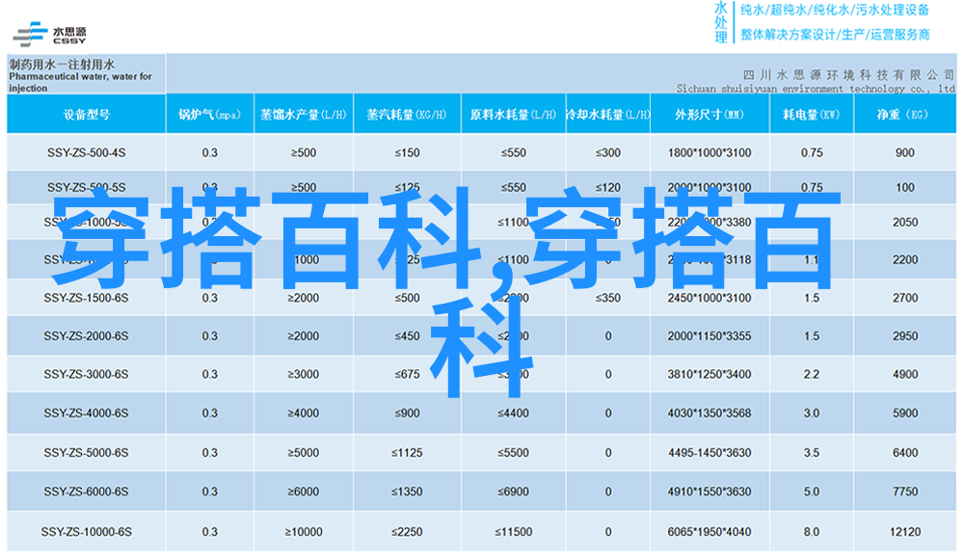Click steam consumption ≤1350
Screen dimensions: 964x560
click(x=407, y=492)
